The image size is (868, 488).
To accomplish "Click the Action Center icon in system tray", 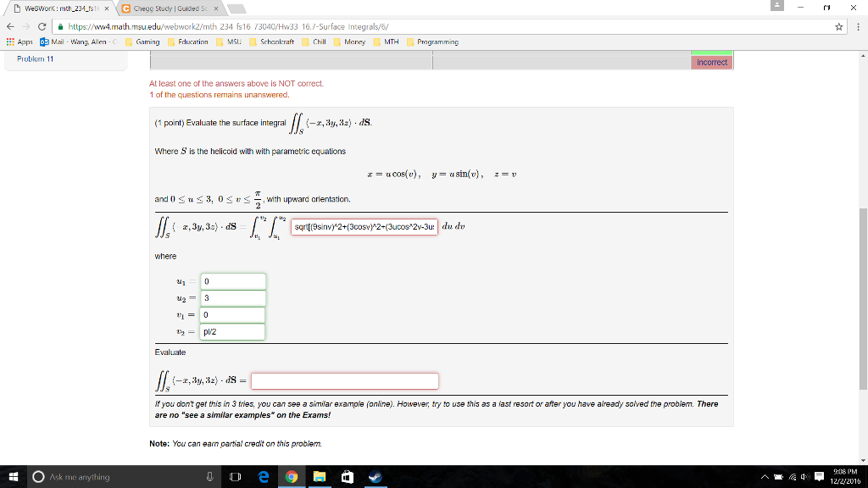I will click(x=817, y=475).
